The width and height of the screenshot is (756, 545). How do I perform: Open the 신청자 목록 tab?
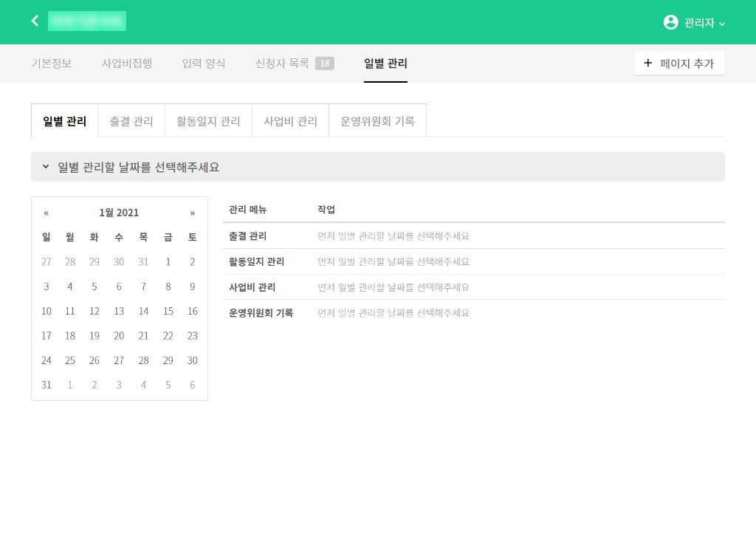282,64
